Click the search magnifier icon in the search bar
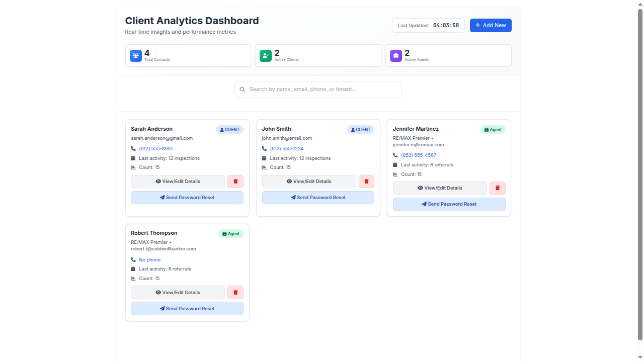644x362 pixels. point(243,89)
